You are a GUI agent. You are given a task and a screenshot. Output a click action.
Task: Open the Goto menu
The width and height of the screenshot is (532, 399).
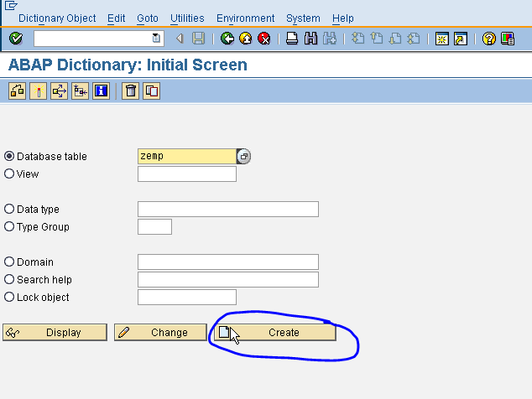pyautogui.click(x=147, y=18)
